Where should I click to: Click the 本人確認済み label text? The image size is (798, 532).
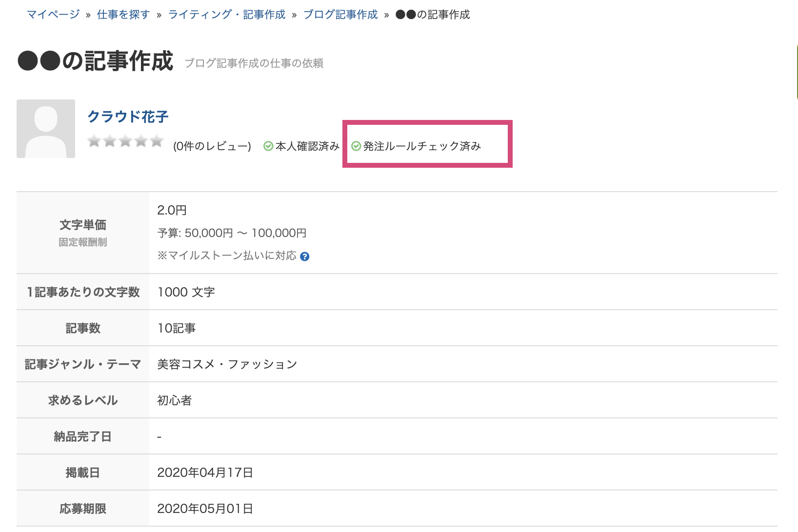click(307, 146)
